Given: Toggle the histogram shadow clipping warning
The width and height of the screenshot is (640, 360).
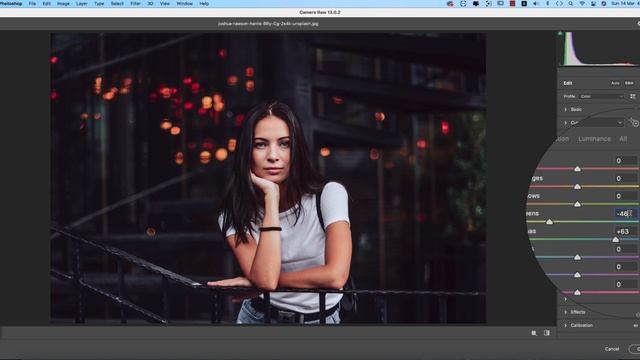Looking at the screenshot, I should click(560, 33).
